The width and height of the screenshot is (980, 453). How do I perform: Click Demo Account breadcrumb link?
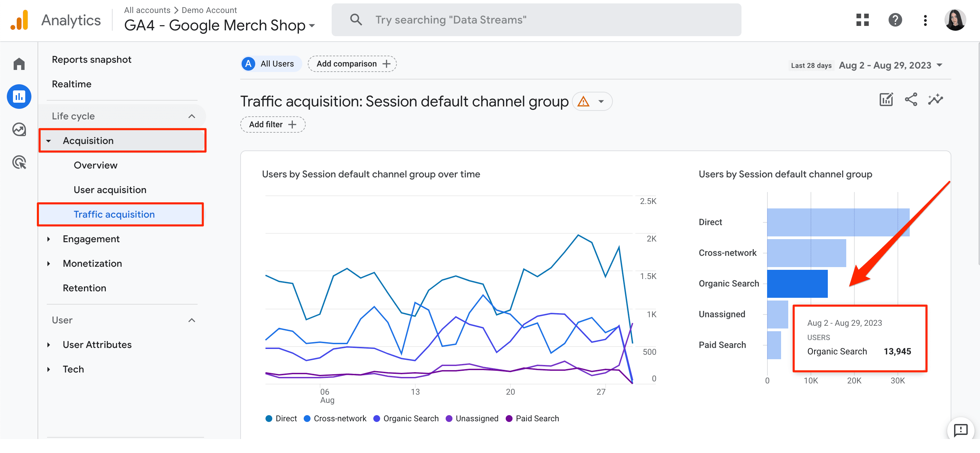(209, 10)
